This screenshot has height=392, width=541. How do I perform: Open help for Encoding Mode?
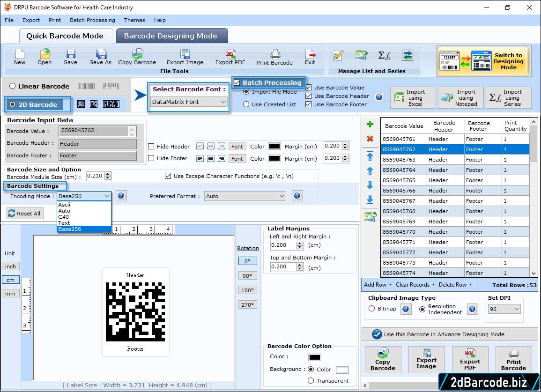pyautogui.click(x=121, y=196)
